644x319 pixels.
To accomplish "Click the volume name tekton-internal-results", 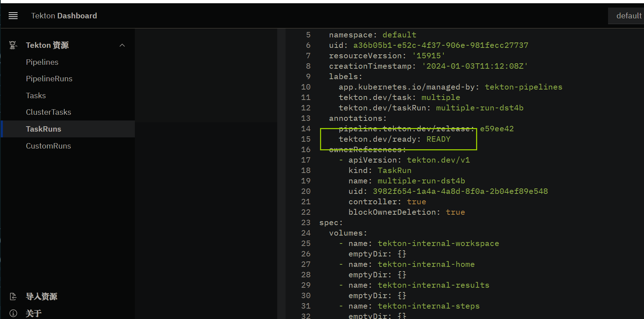I will (433, 285).
